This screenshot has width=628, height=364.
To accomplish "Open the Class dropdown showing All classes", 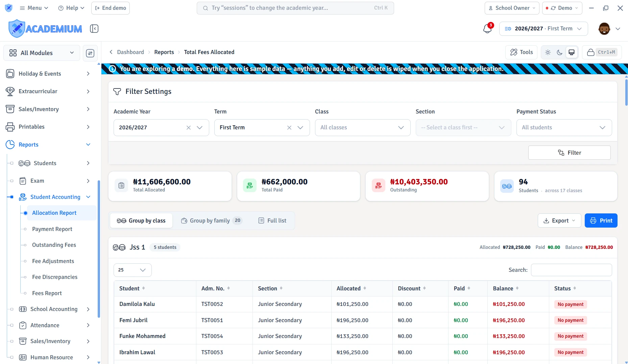I will pyautogui.click(x=363, y=128).
